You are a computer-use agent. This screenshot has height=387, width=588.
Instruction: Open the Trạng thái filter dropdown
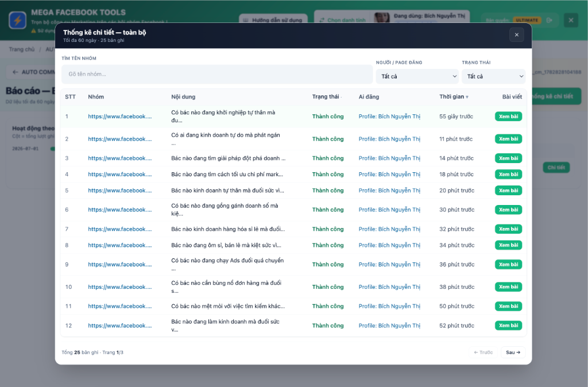(x=493, y=76)
